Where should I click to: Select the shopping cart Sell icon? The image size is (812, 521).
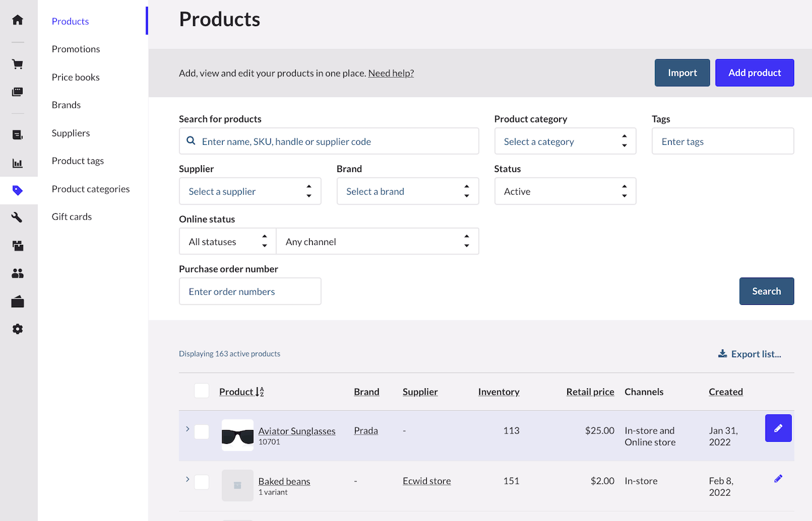pyautogui.click(x=17, y=64)
